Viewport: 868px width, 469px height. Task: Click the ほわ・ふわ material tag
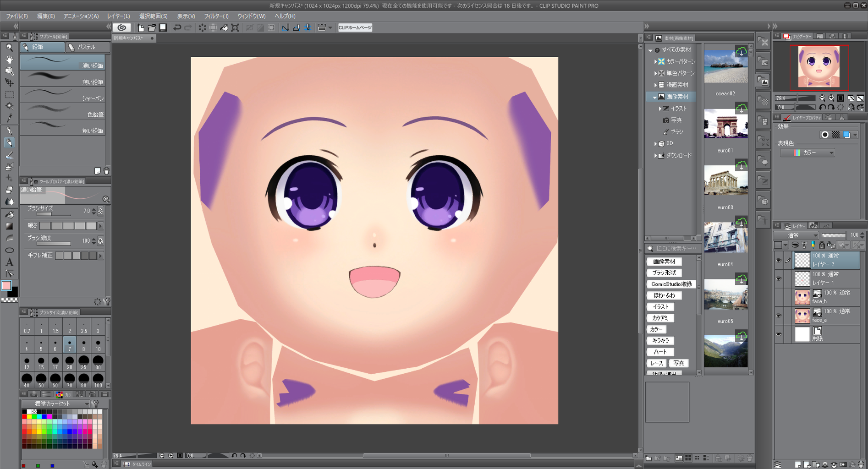(664, 295)
